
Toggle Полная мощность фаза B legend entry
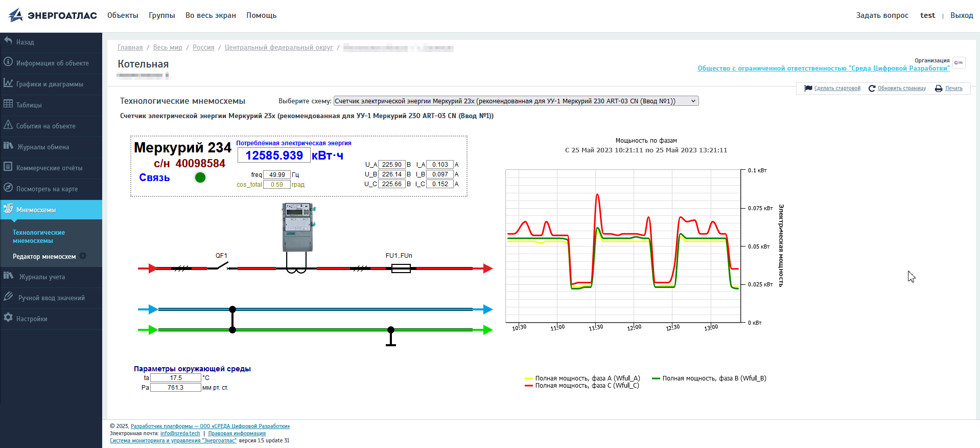709,378
